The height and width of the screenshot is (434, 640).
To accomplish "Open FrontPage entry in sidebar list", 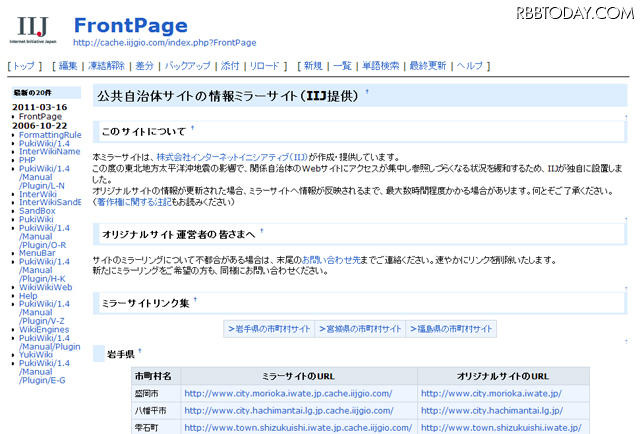I will [40, 117].
